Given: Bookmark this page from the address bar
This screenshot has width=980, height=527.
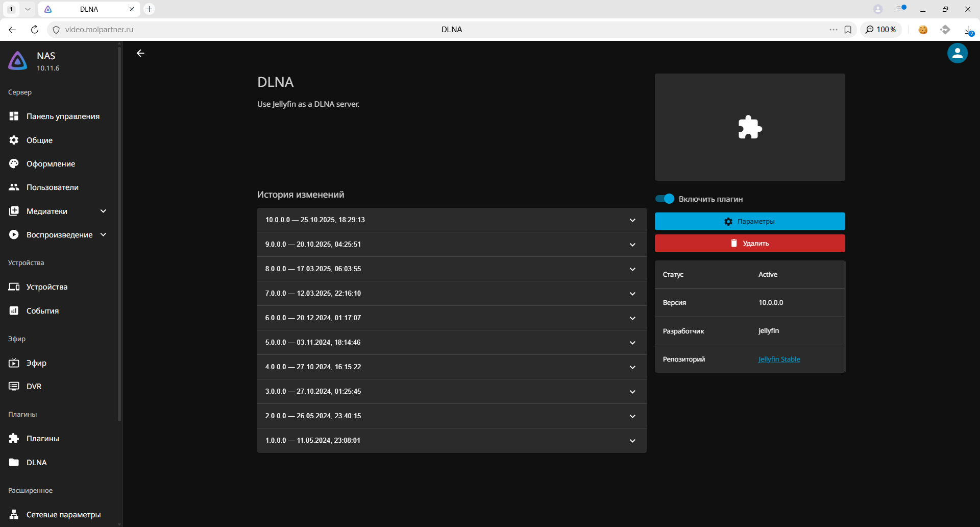Looking at the screenshot, I should point(848,30).
